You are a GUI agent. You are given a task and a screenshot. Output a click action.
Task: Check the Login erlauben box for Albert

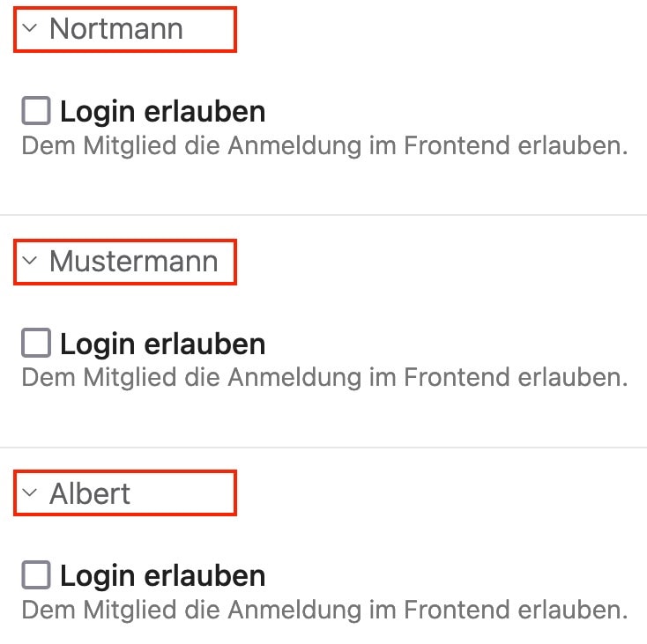[x=36, y=575]
